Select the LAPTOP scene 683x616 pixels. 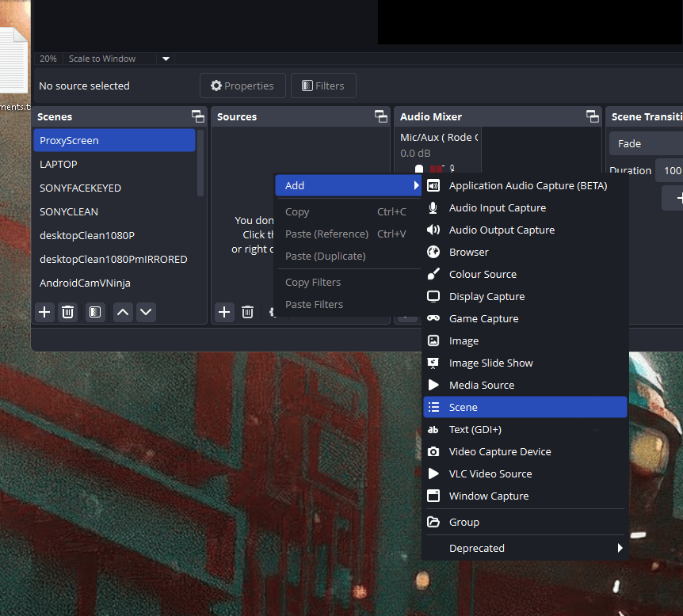point(114,164)
